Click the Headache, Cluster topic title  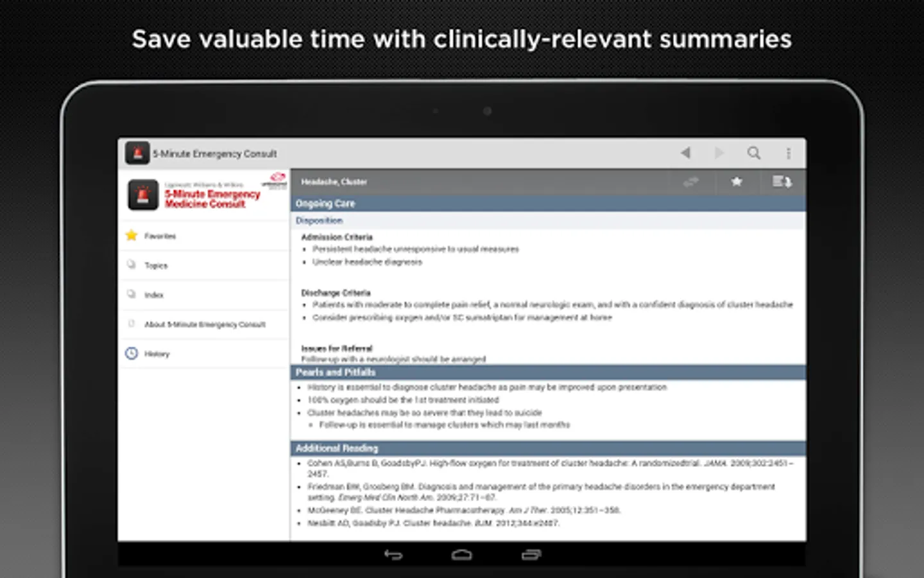point(334,182)
